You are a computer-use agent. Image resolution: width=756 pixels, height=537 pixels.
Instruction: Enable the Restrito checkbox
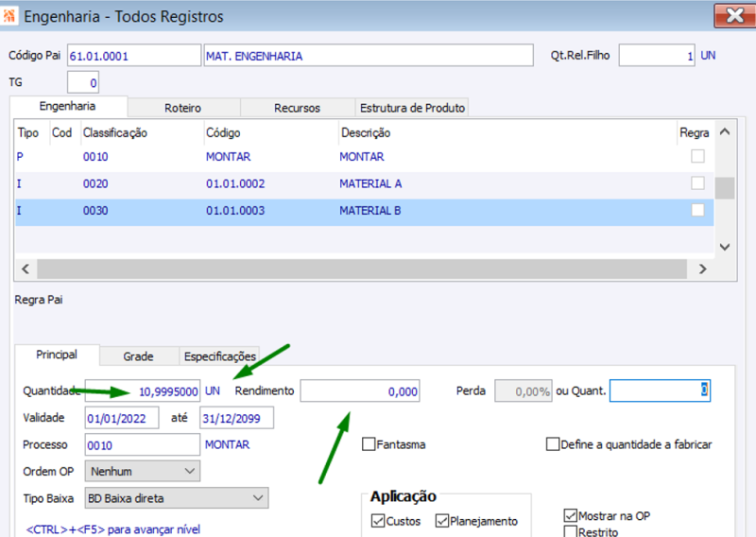pos(571,531)
